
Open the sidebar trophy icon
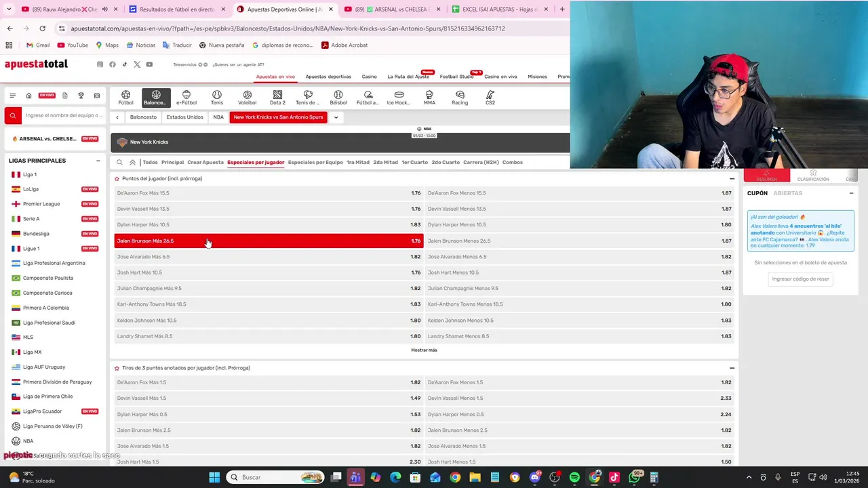tap(81, 96)
